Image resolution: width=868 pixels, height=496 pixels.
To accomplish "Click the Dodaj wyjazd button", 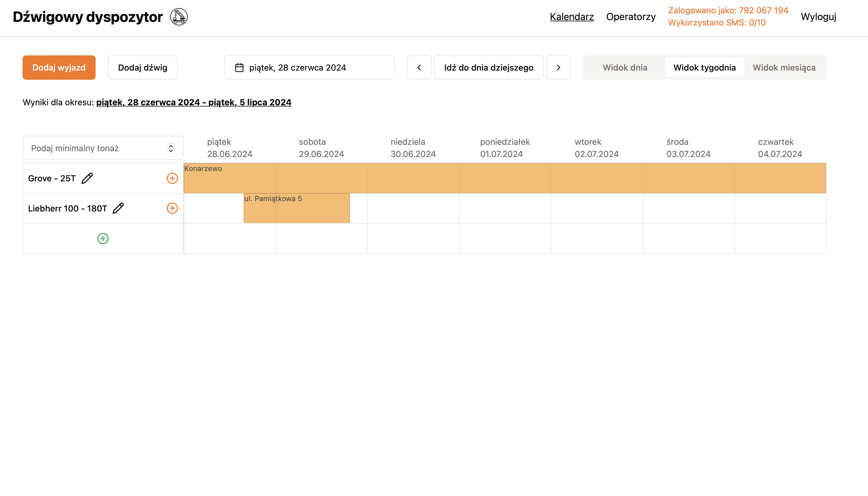I will click(x=59, y=68).
